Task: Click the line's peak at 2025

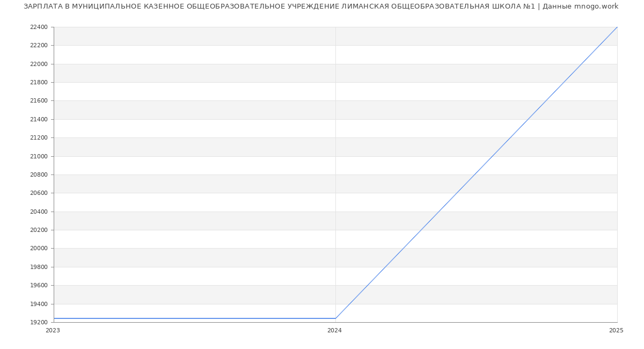Action: click(x=617, y=27)
